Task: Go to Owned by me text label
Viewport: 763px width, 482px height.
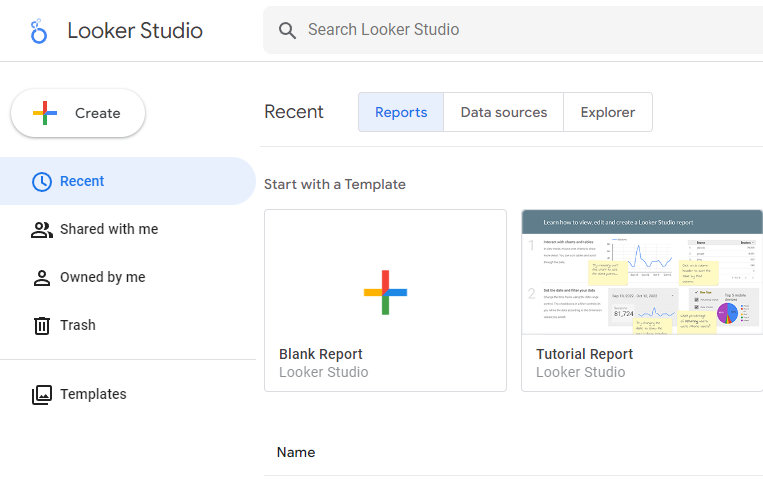Action: coord(102,277)
